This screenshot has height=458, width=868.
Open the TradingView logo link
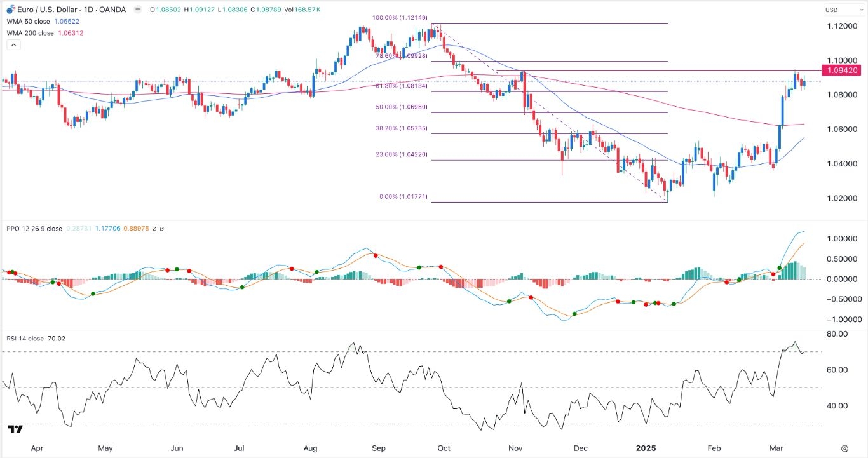coord(15,429)
